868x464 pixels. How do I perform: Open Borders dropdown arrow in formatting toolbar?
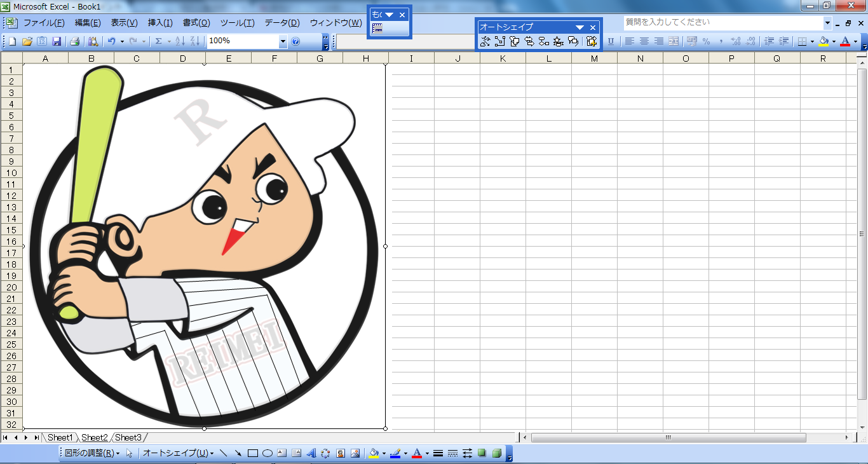(x=813, y=41)
